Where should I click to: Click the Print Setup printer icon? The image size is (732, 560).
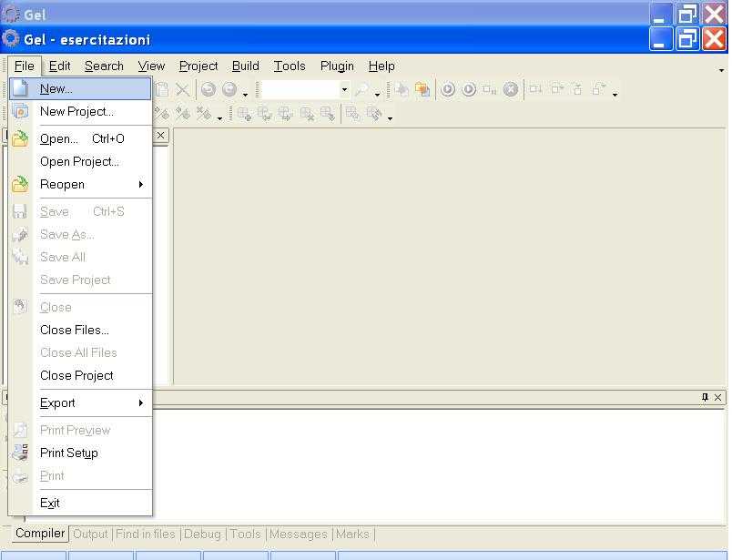pyautogui.click(x=20, y=453)
